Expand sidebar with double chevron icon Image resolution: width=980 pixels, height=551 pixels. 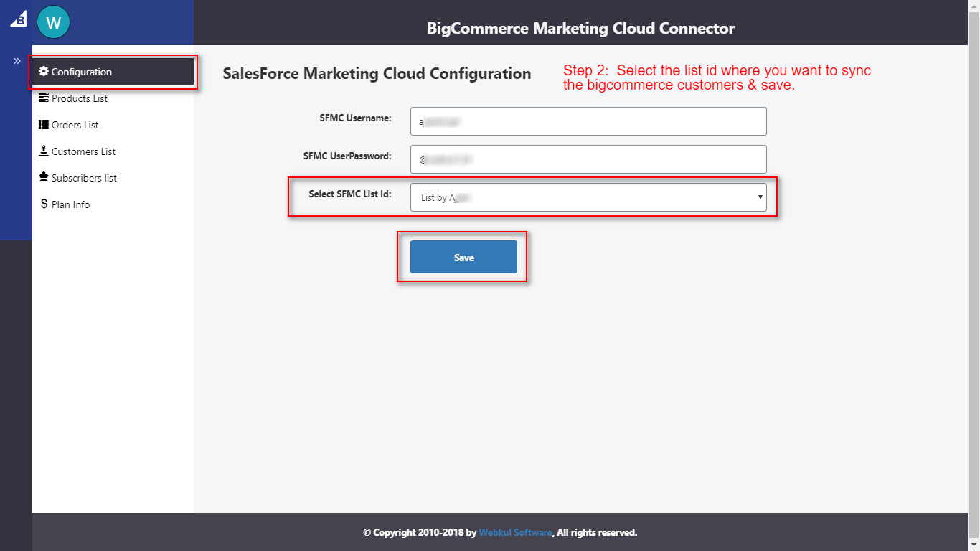point(17,61)
